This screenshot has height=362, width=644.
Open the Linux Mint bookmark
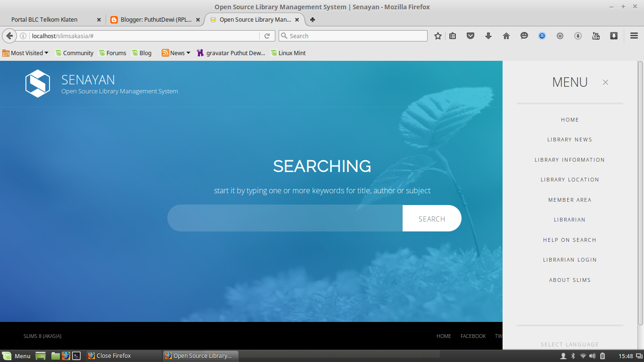point(289,53)
